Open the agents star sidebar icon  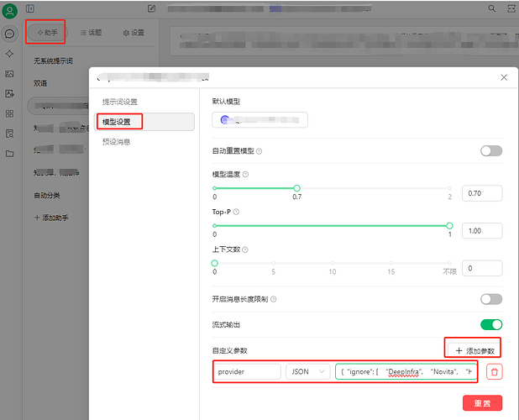[x=9, y=54]
